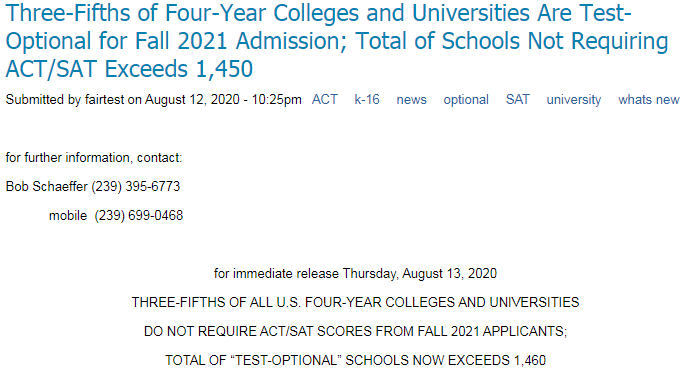Open the news tag link
This screenshot has width=684, height=375.
(411, 99)
